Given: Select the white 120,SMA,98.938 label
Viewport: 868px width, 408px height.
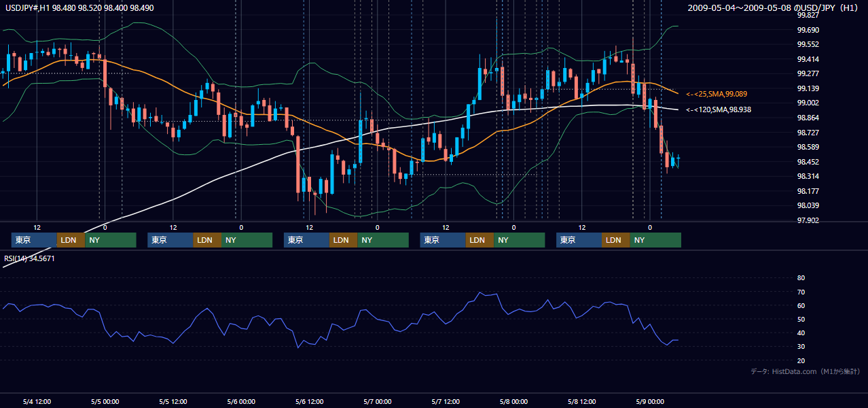Looking at the screenshot, I should (719, 109).
